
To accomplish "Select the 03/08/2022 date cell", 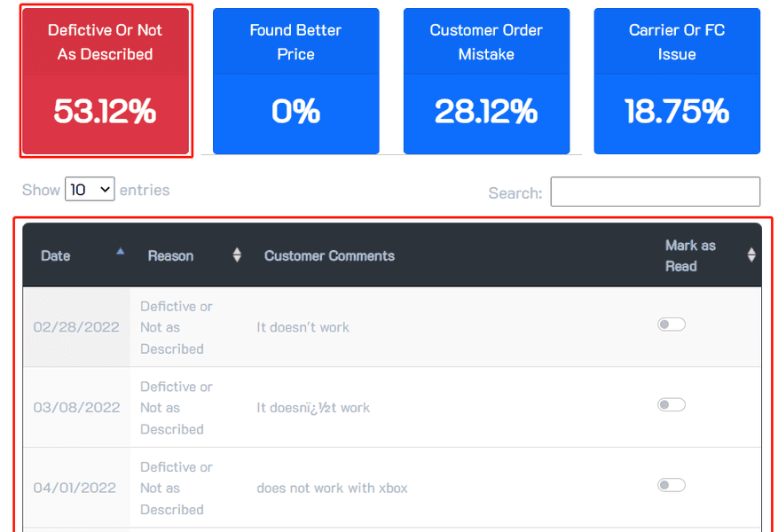I will point(76,408).
